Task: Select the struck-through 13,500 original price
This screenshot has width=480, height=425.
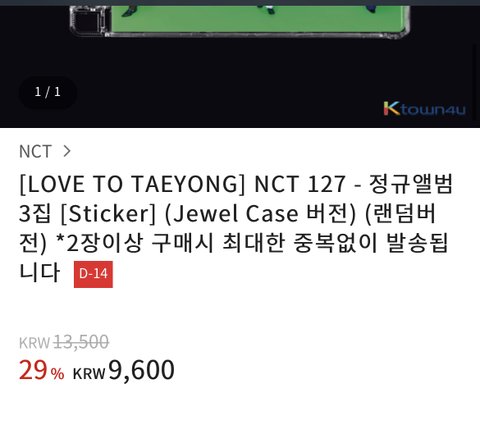Action: [81, 342]
